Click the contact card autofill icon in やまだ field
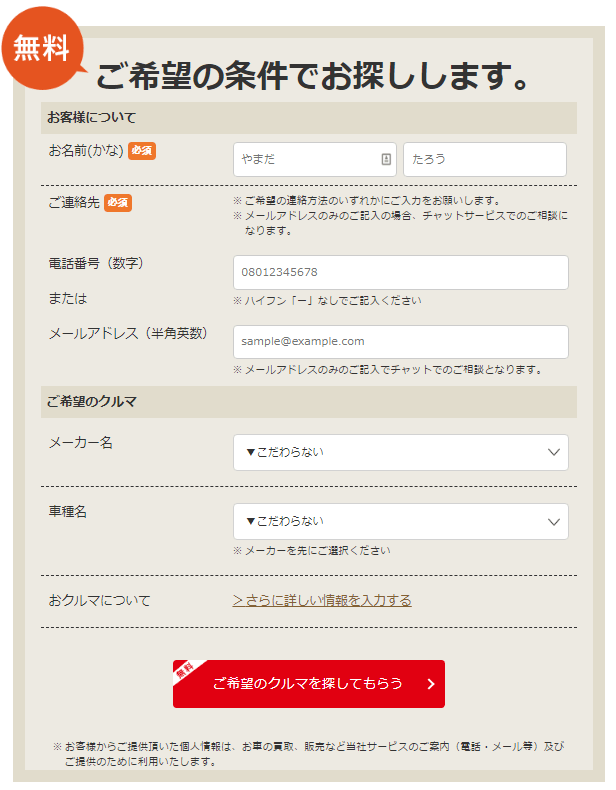 (386, 159)
